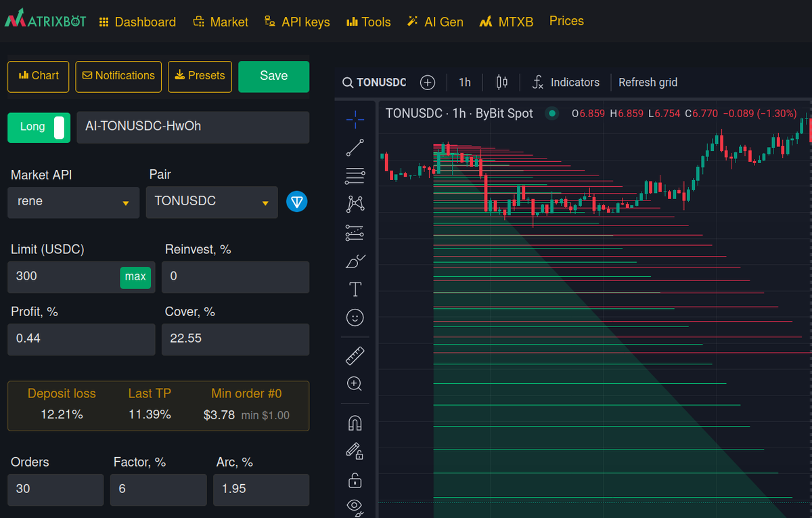The width and height of the screenshot is (812, 518).
Task: Open API keys page
Action: click(297, 22)
